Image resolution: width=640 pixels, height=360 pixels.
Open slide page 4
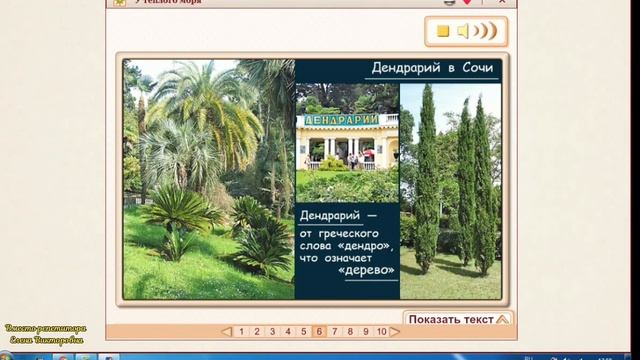[x=288, y=331]
